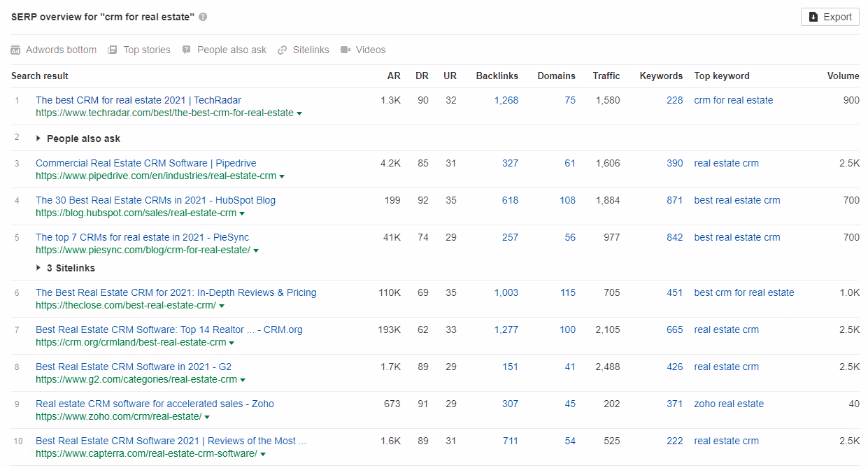Open 'The top 7 CRMs for real estate' PieSync result

click(x=142, y=237)
